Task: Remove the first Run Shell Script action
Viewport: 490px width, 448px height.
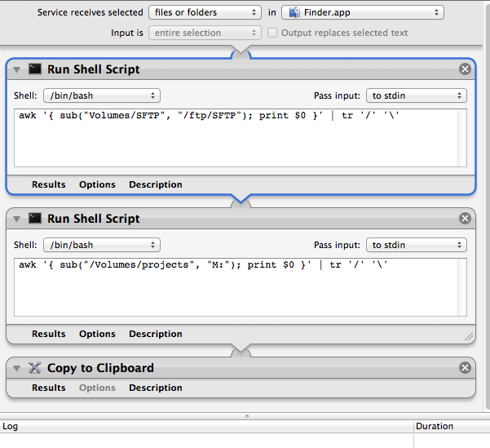Action: click(465, 69)
